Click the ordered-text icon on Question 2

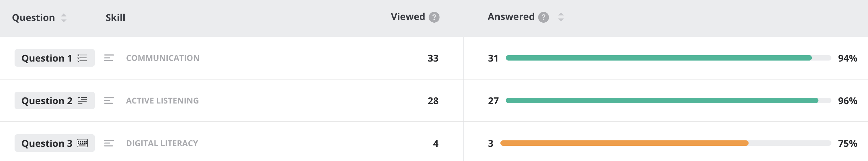[82, 100]
